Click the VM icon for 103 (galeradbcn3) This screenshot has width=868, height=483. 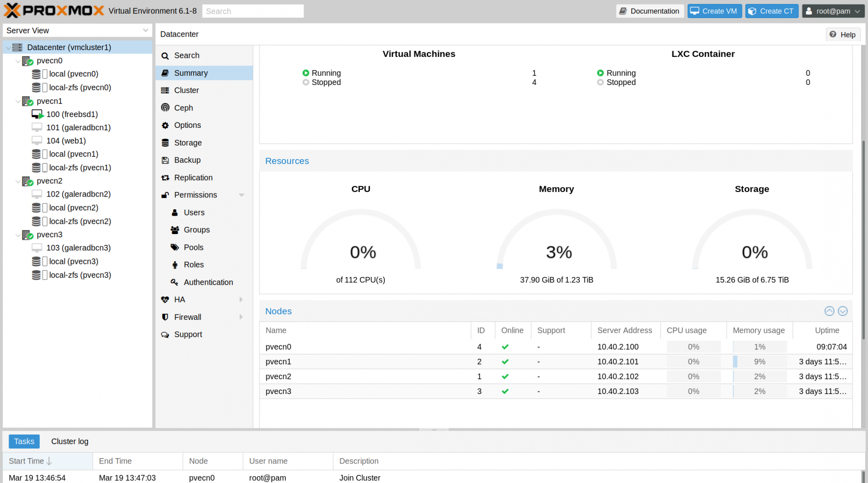pos(37,248)
